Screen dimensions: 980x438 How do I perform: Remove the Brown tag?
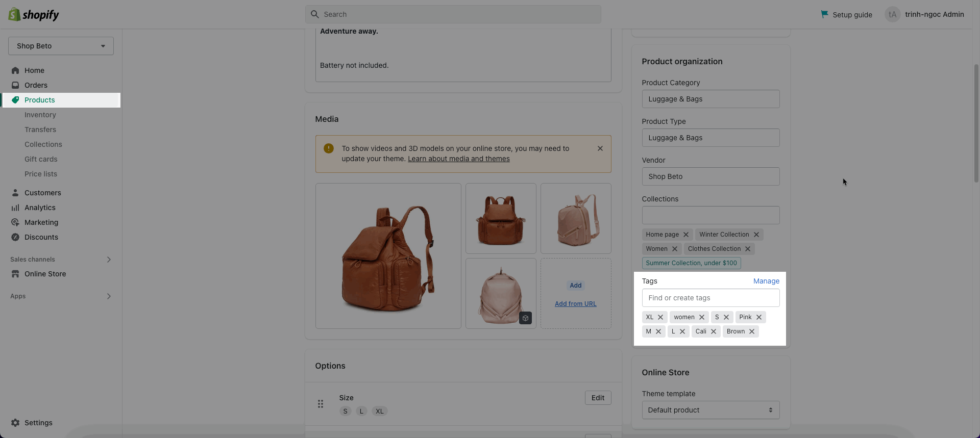(x=752, y=331)
